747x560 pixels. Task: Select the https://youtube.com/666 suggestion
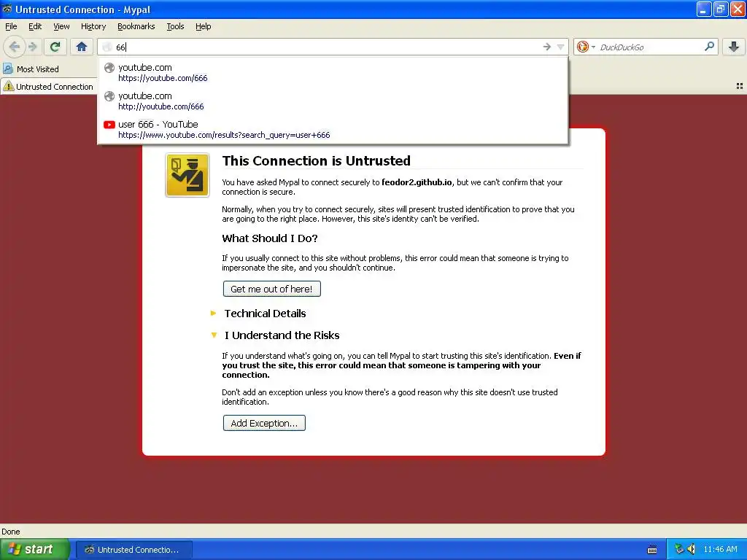(333, 72)
